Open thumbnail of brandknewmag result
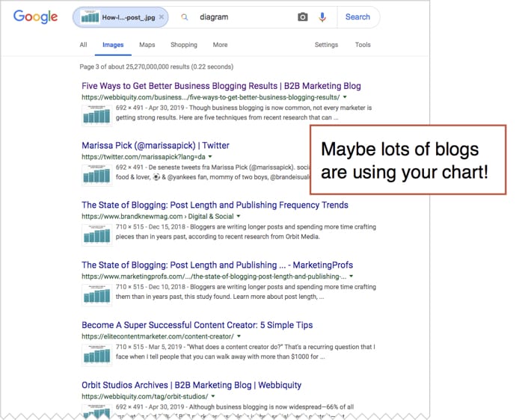 pyautogui.click(x=97, y=235)
